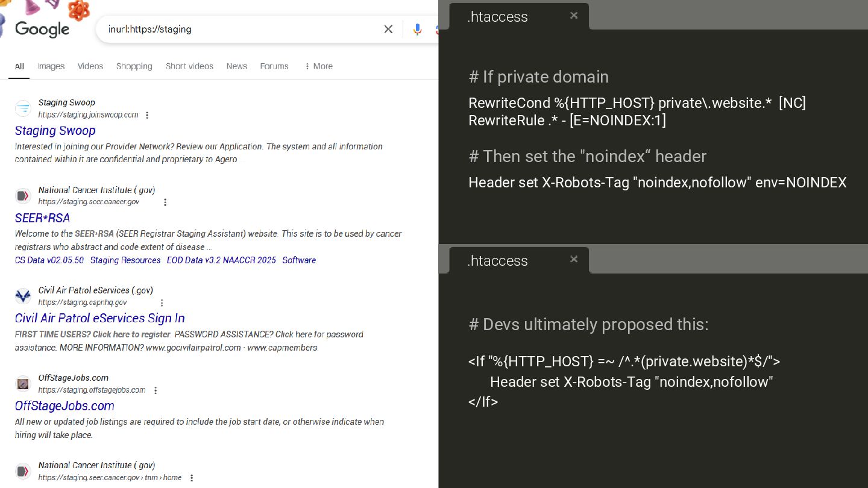Open the Staging Resources sitelink
The width and height of the screenshot is (868, 488).
(125, 260)
